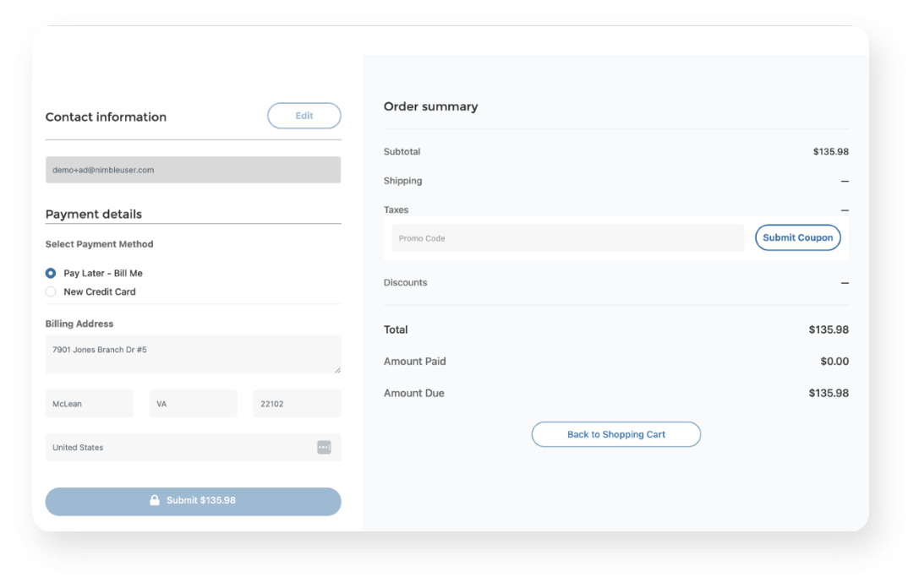Choose the New Credit Card payment method
The width and height of the screenshot is (919, 588).
tap(51, 291)
